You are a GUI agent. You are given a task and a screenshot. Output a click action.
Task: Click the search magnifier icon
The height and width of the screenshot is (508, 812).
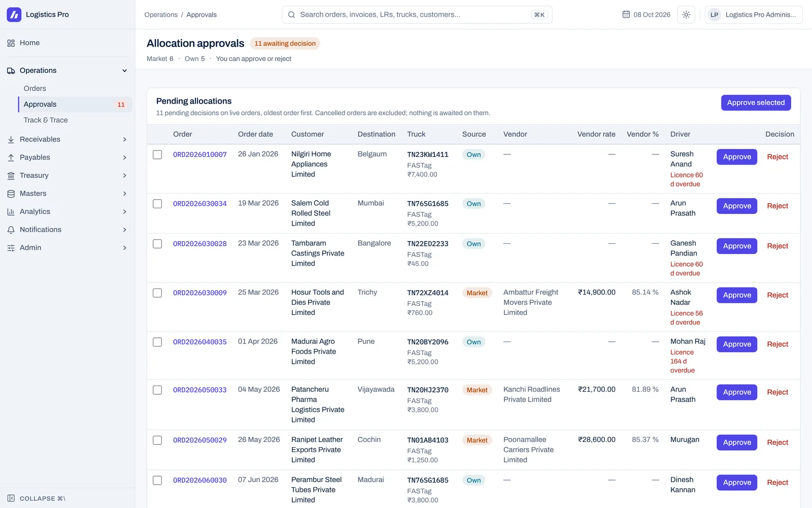tap(292, 15)
